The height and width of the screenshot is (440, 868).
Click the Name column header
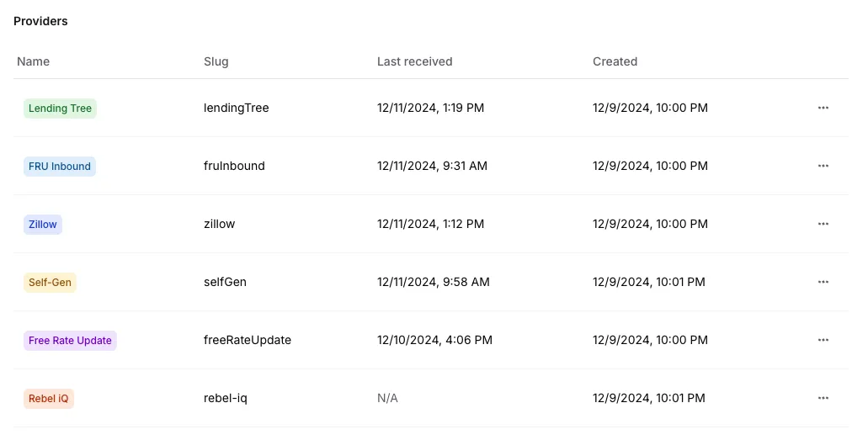34,61
